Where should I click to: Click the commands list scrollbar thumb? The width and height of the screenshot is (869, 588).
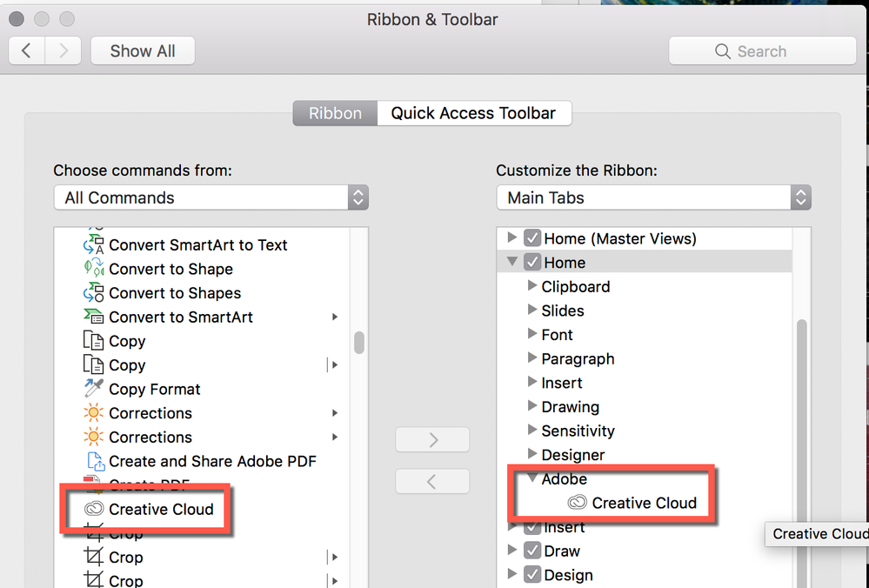pyautogui.click(x=359, y=342)
